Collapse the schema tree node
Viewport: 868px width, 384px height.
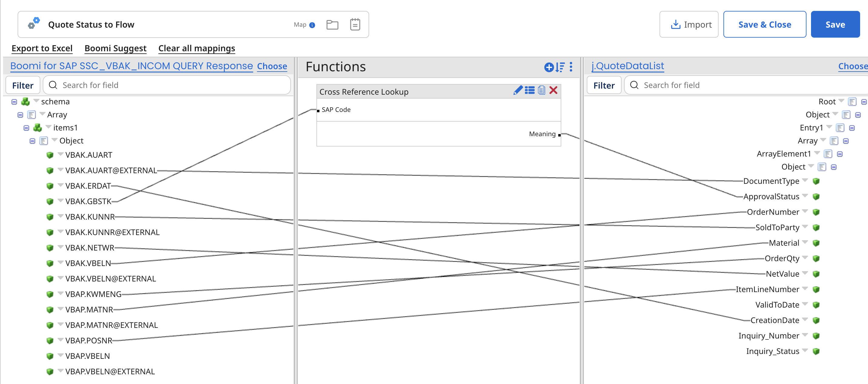click(14, 102)
